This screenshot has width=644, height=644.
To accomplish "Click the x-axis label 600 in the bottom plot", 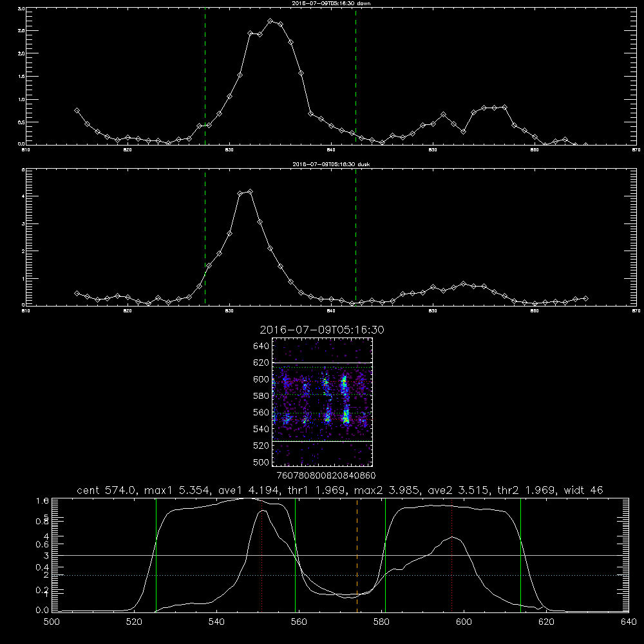I will tap(464, 622).
